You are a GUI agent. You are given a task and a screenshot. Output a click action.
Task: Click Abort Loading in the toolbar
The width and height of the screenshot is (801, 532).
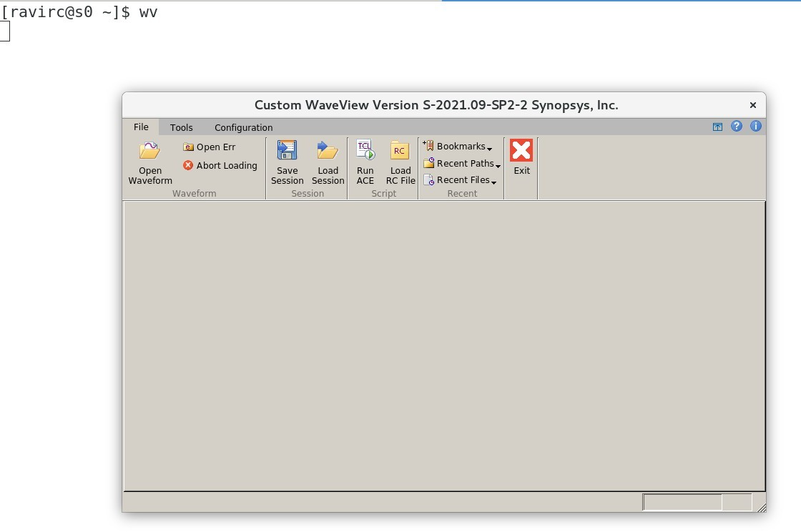click(x=220, y=165)
